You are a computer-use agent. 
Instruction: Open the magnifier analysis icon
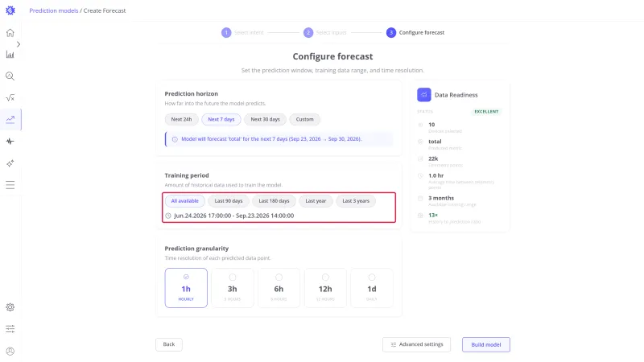pyautogui.click(x=10, y=76)
